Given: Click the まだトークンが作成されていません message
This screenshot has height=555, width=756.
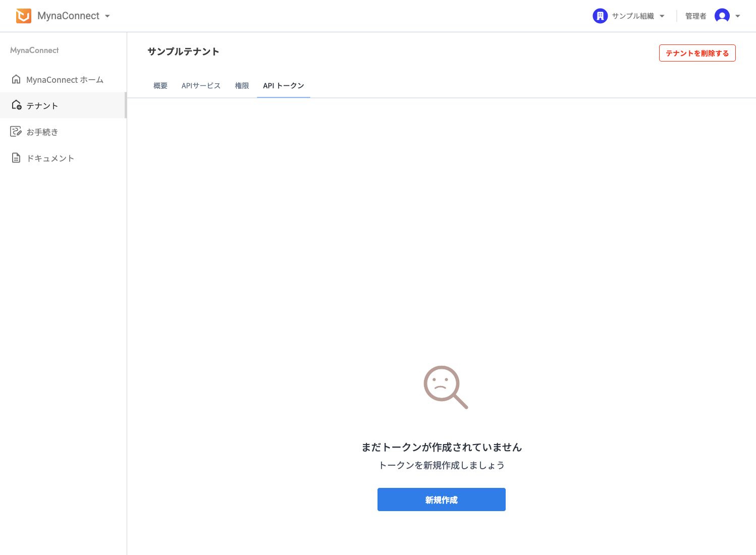Looking at the screenshot, I should tap(442, 447).
